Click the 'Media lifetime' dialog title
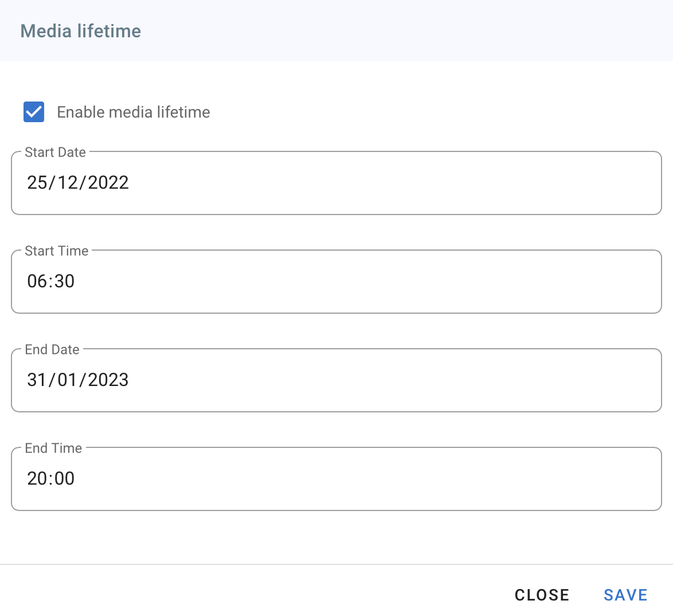 coord(81,31)
